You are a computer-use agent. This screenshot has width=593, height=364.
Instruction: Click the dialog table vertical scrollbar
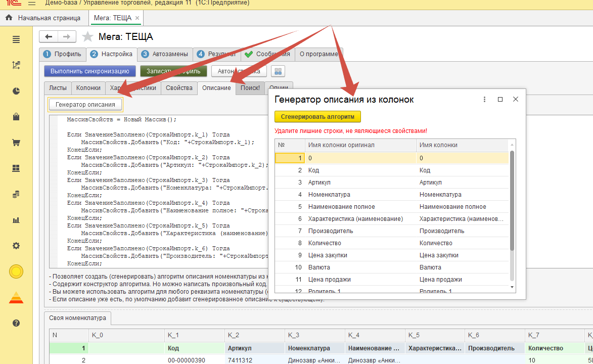point(512,201)
